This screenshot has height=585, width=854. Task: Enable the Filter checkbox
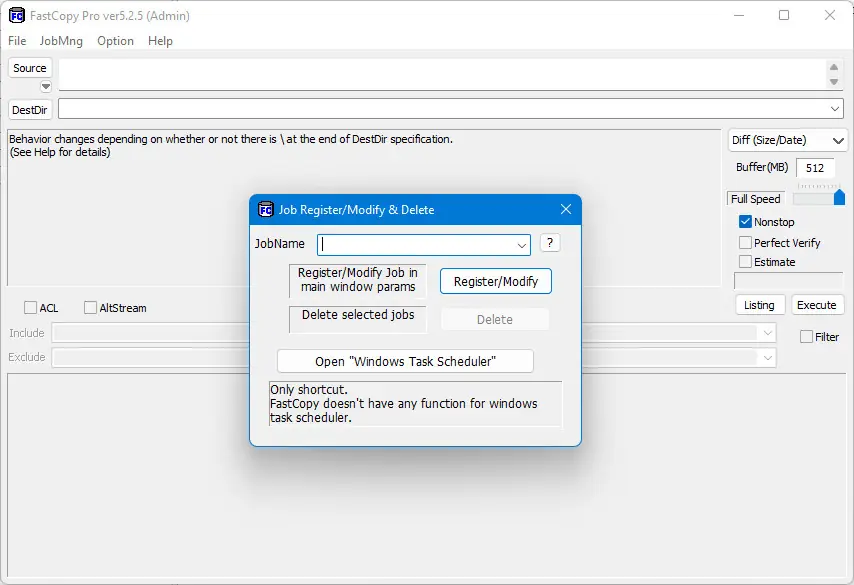point(807,337)
